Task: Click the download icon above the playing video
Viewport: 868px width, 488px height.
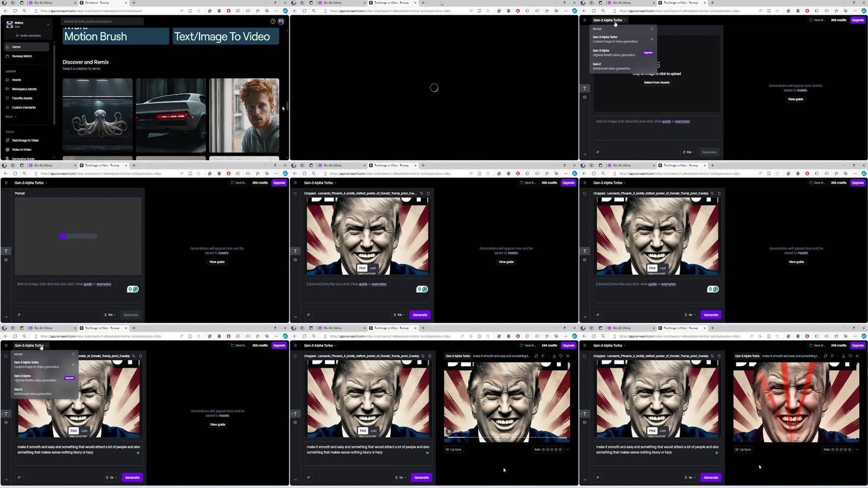Action: click(x=554, y=356)
